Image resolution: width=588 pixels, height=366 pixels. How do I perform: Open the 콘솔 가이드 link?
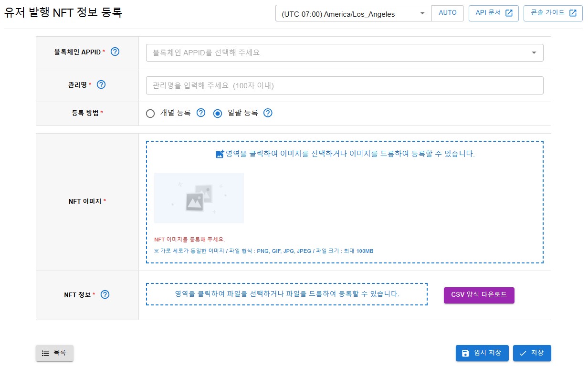click(x=553, y=13)
